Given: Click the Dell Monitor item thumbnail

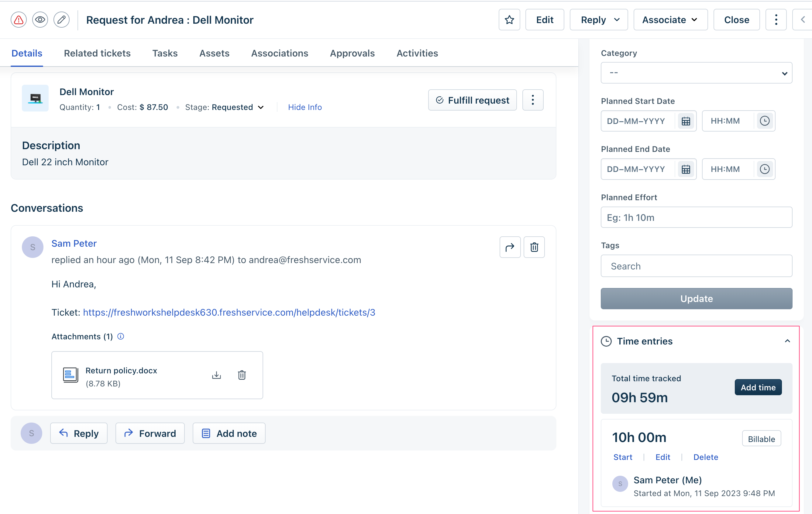Looking at the screenshot, I should click(36, 98).
